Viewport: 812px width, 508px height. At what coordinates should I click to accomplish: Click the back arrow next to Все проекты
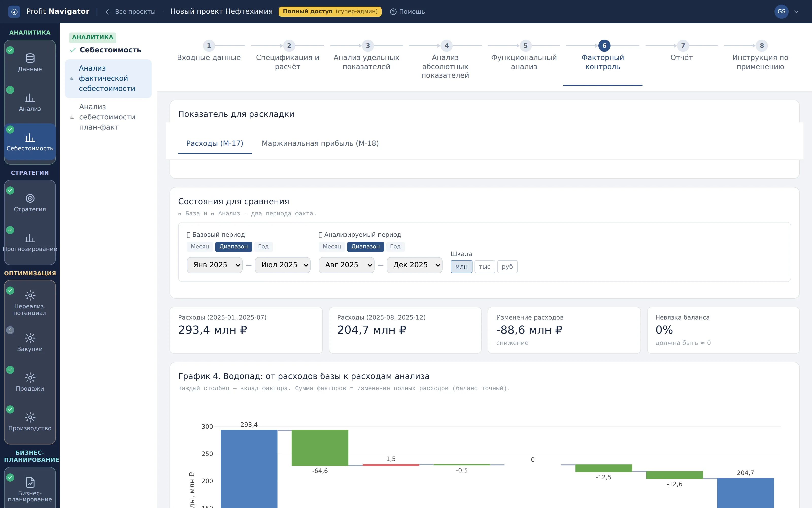108,12
